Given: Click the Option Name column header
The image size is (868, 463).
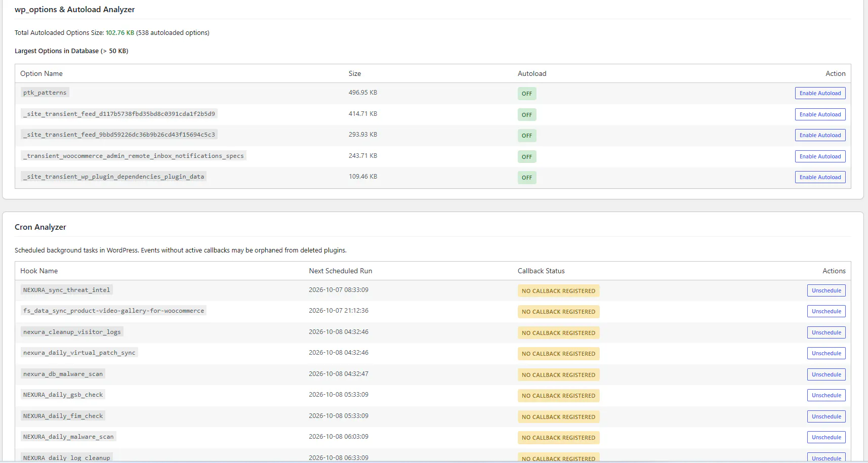Looking at the screenshot, I should coord(42,73).
